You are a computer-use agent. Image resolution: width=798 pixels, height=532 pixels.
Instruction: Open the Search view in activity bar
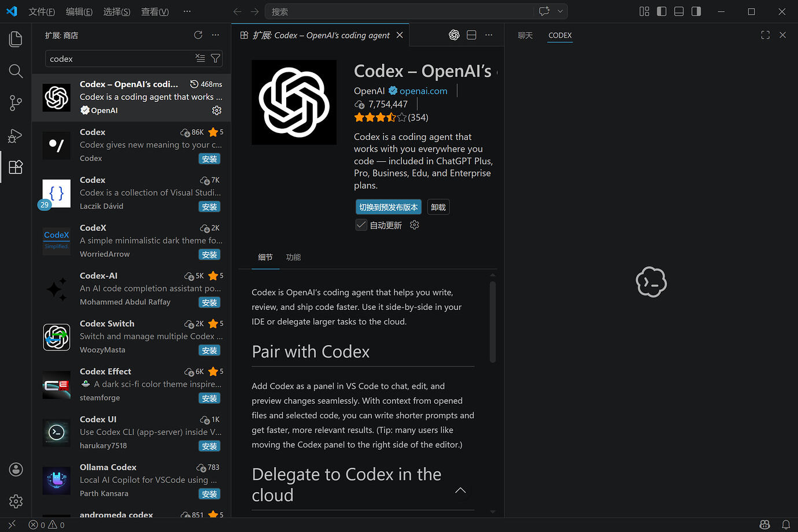[16, 71]
